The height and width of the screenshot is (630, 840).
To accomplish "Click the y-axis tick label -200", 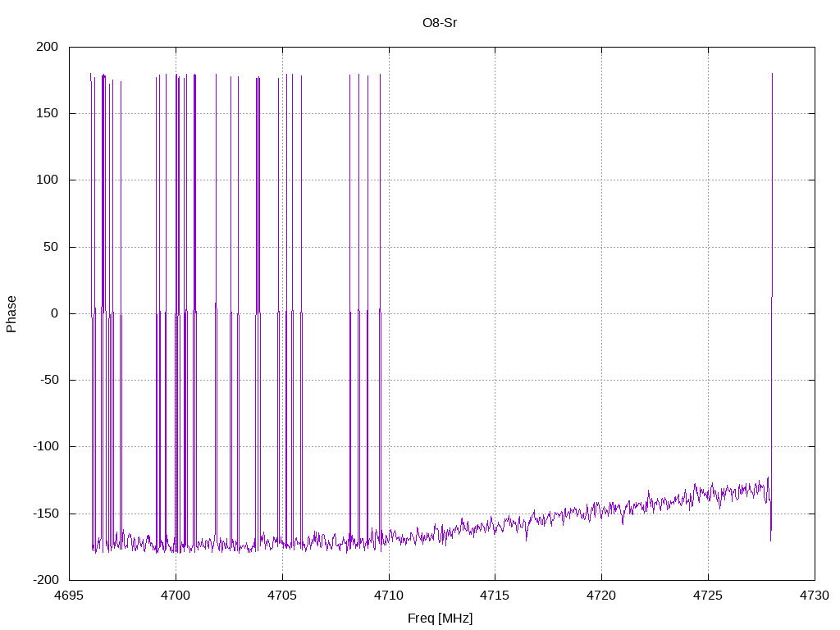I will (x=46, y=580).
